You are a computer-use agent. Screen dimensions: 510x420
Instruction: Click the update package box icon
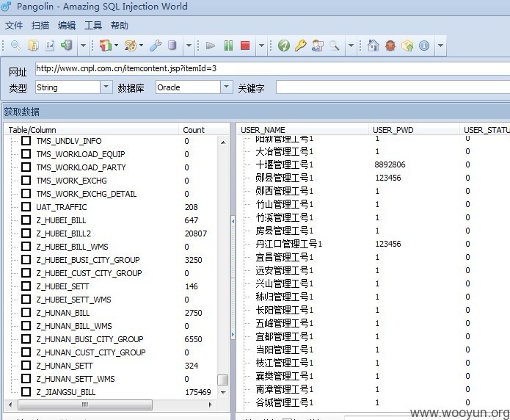(407, 46)
